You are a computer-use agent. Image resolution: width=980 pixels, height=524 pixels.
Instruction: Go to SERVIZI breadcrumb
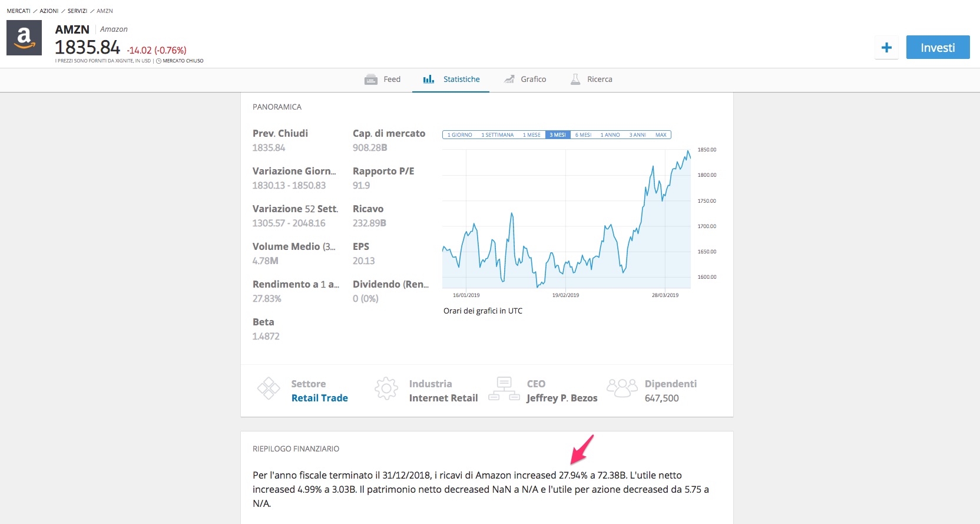[x=77, y=11]
